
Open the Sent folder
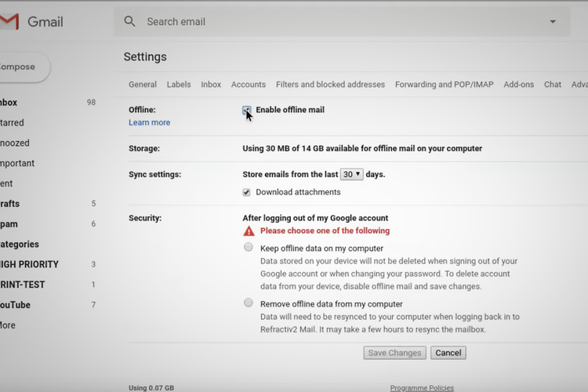pos(6,183)
